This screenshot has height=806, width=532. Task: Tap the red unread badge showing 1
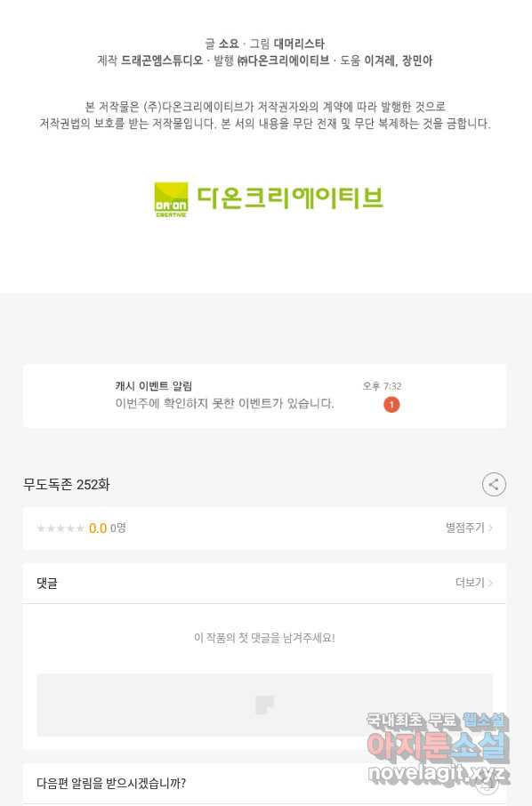click(x=391, y=405)
